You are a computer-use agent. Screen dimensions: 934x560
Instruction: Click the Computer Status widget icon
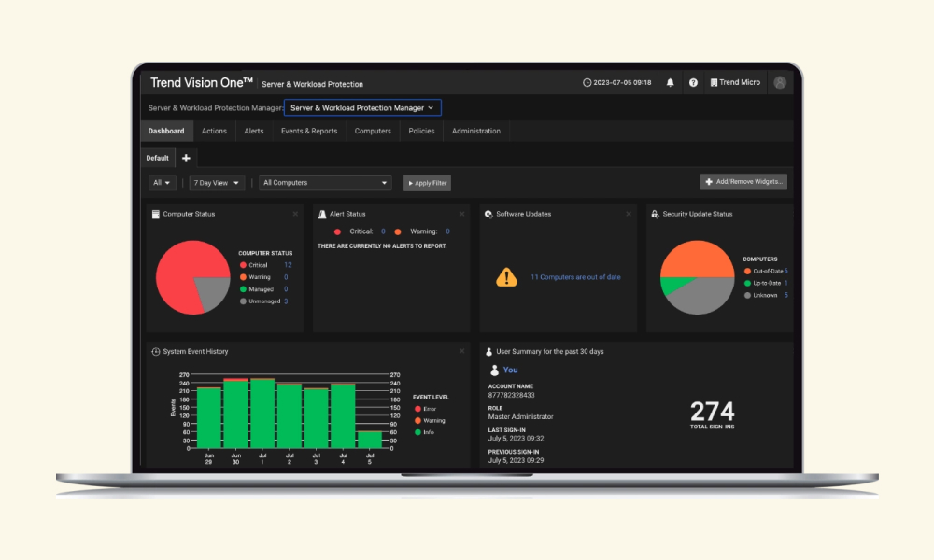click(155, 215)
